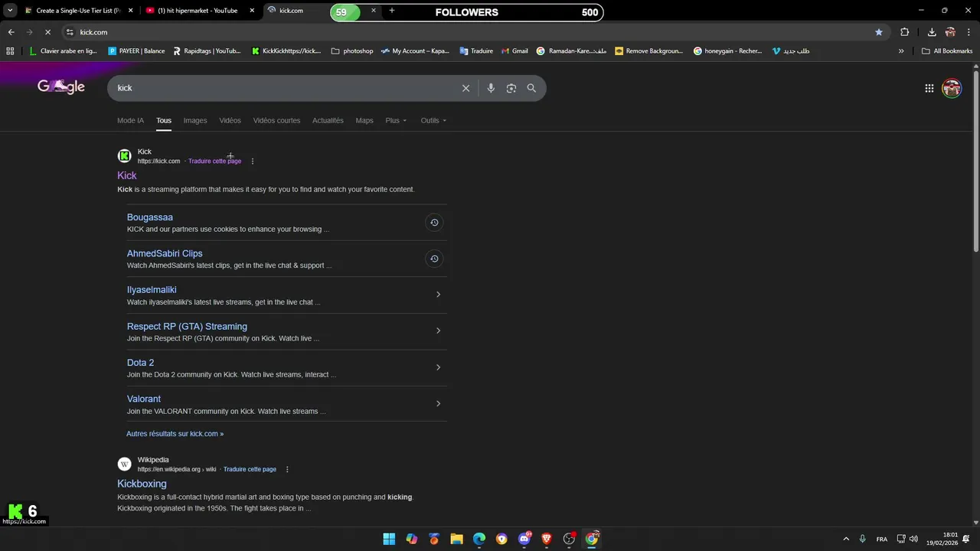Open the photoshop bookmarks folder
The width and height of the screenshot is (980, 551).
(x=352, y=51)
